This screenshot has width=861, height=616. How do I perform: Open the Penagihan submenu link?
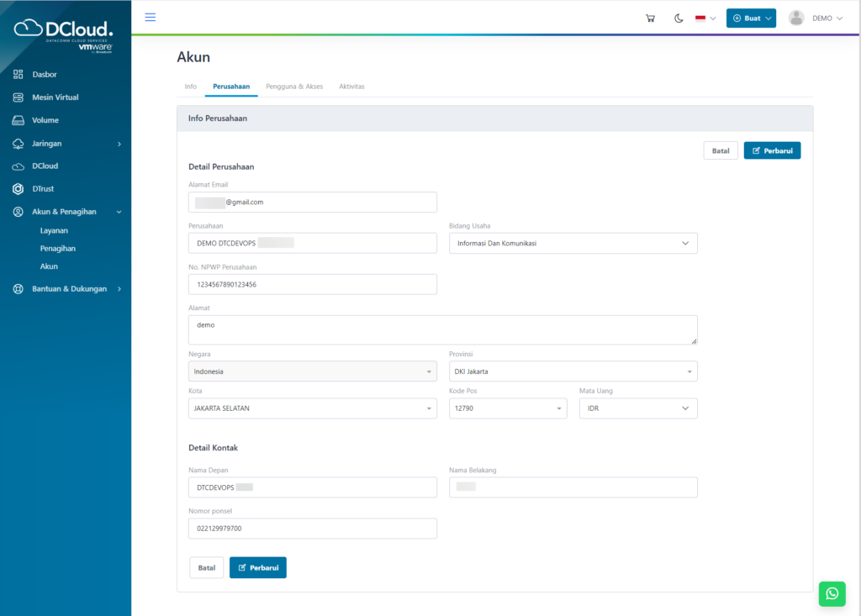[58, 248]
